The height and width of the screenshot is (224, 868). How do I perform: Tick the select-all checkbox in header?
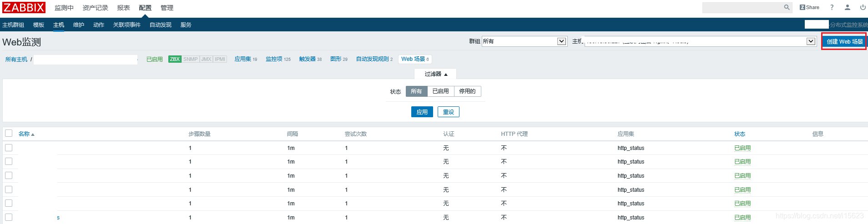point(9,133)
